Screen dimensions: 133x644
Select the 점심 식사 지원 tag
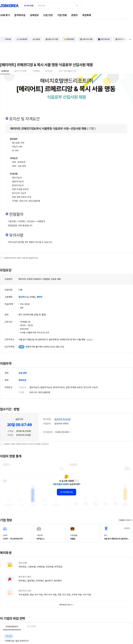[x=52, y=39]
